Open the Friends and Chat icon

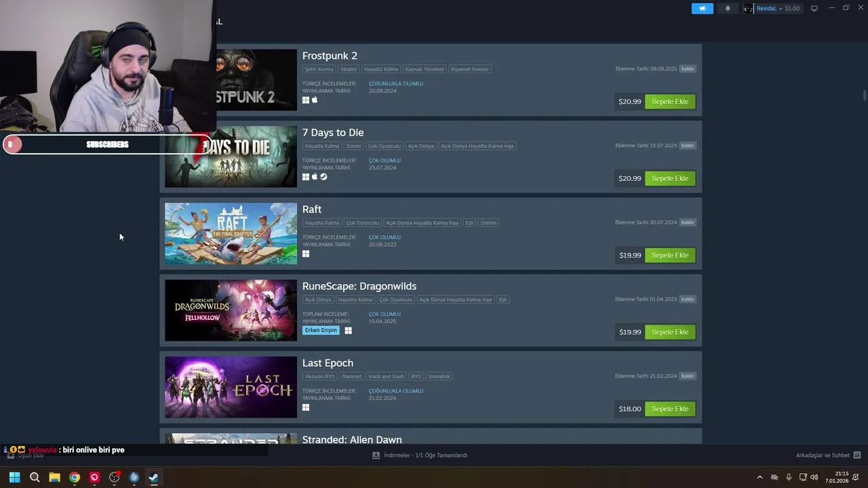857,455
